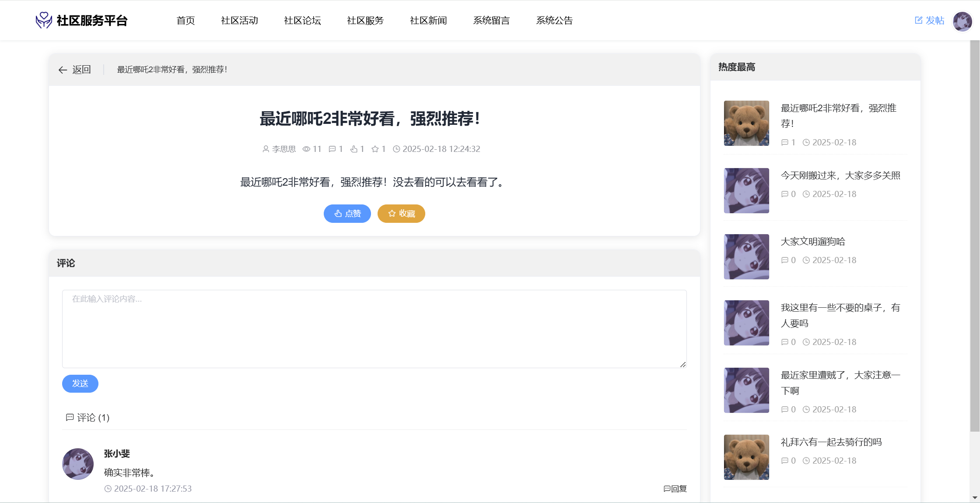Click the page vertical scrollbar
The width and height of the screenshot is (980, 503).
[974, 236]
